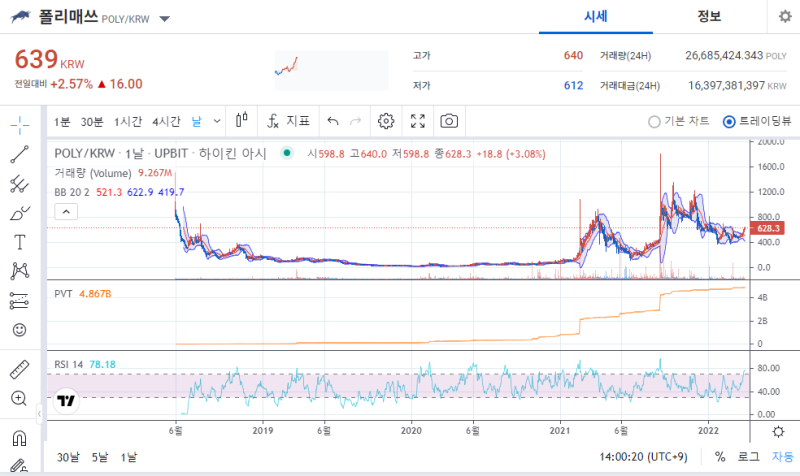This screenshot has height=476, width=800.
Task: Select the zoom-in magnifier tool
Action: [19, 398]
